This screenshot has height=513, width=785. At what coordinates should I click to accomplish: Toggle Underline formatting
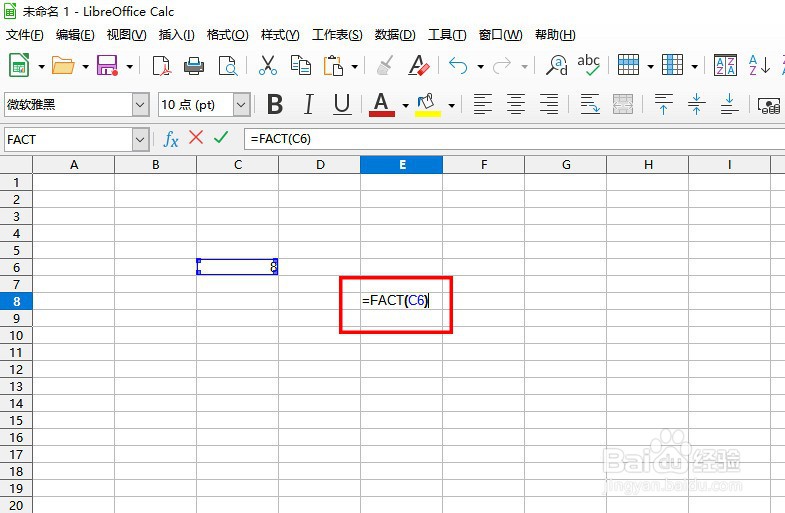(x=342, y=105)
